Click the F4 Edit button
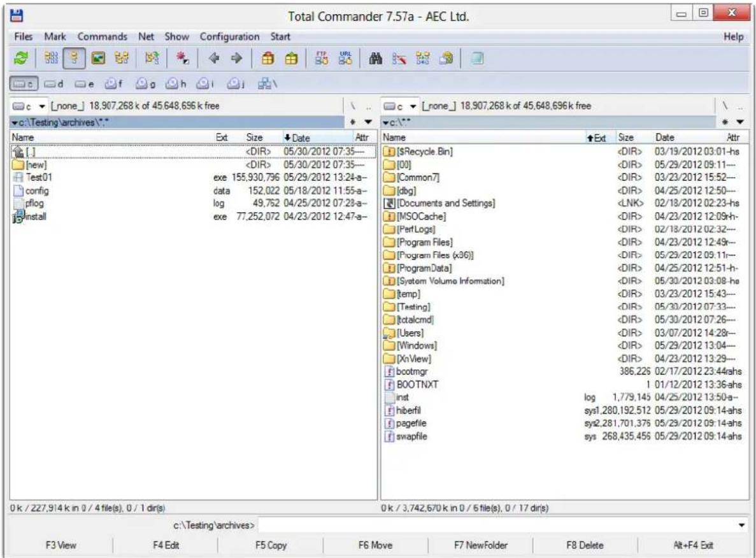Viewport: 756px width, 558px height. [x=166, y=545]
